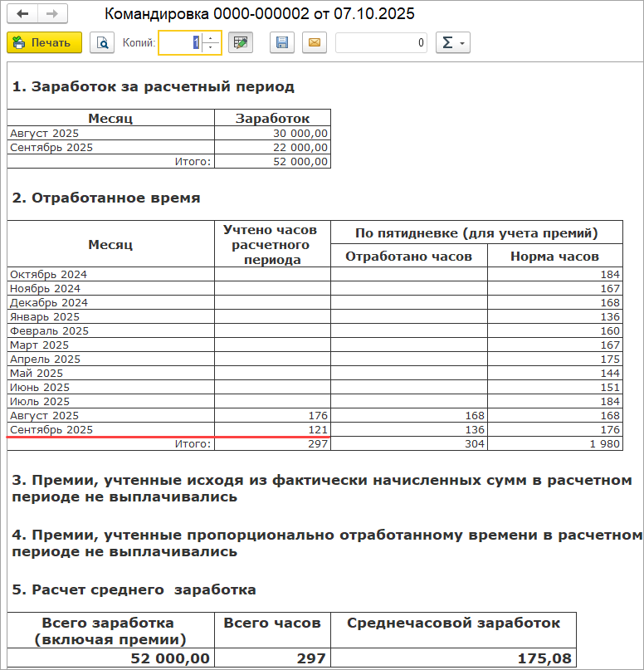This screenshot has height=670, width=644.
Task: Open the Sigma sum dropdown
Action: [453, 42]
